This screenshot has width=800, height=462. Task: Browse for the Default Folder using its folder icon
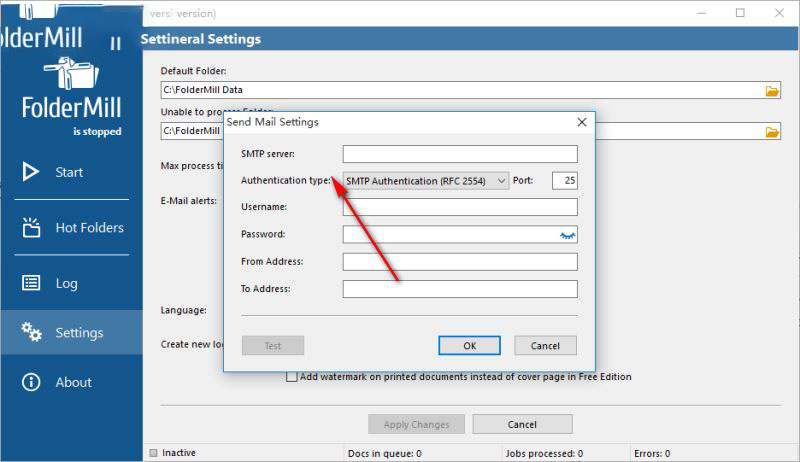click(772, 91)
